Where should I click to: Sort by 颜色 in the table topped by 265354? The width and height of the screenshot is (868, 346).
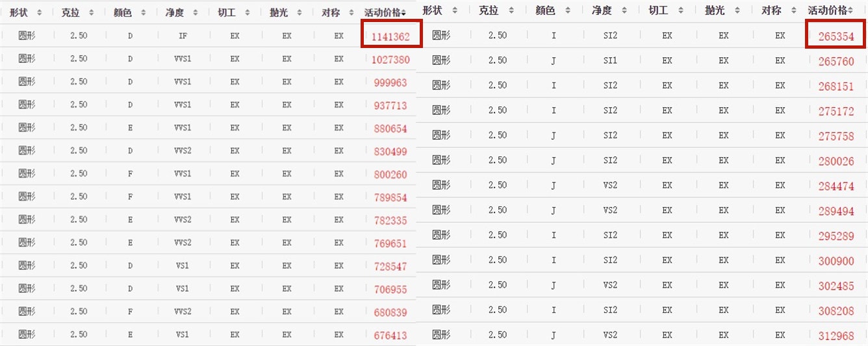tap(568, 10)
